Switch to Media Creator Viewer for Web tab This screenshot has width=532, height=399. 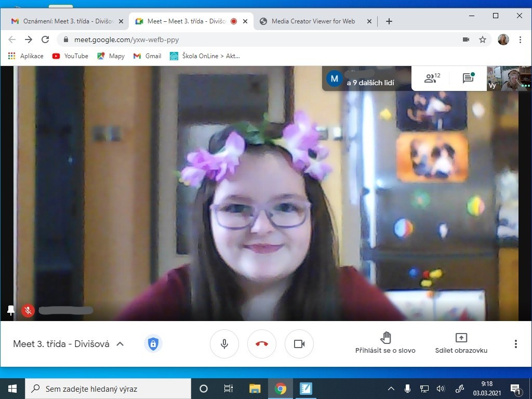tap(313, 21)
